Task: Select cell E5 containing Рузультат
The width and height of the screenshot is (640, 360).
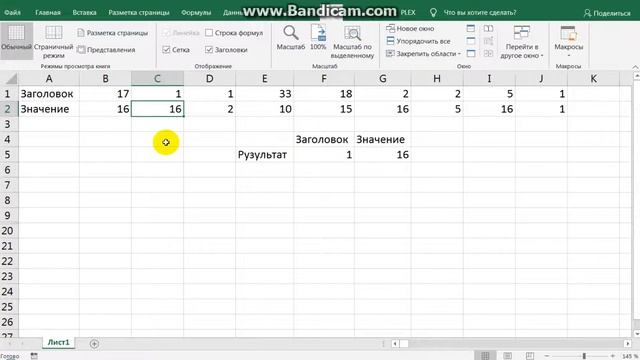Action: (x=264, y=155)
